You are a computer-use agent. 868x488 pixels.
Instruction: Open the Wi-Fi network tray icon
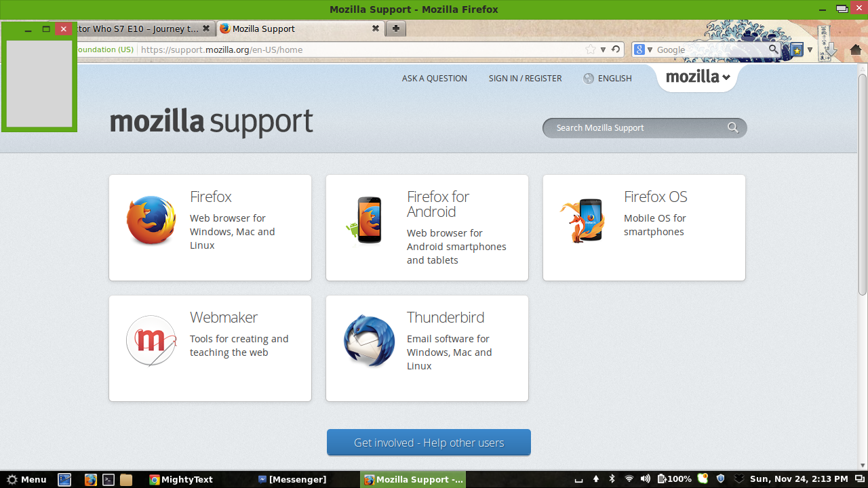click(629, 479)
